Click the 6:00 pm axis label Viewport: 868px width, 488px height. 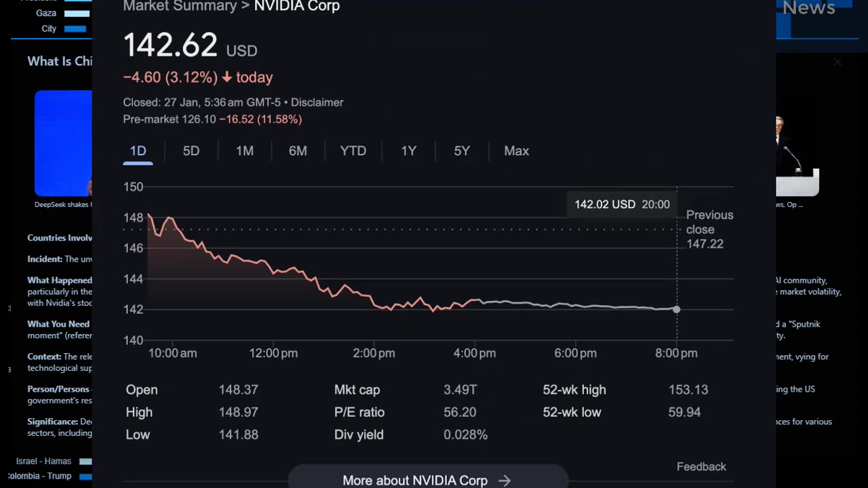[x=575, y=353]
